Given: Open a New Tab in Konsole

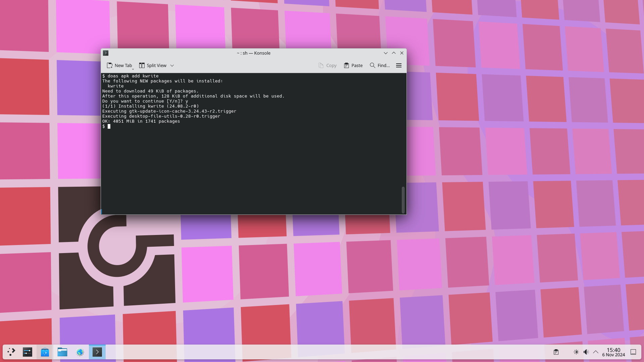Looking at the screenshot, I should (x=119, y=65).
